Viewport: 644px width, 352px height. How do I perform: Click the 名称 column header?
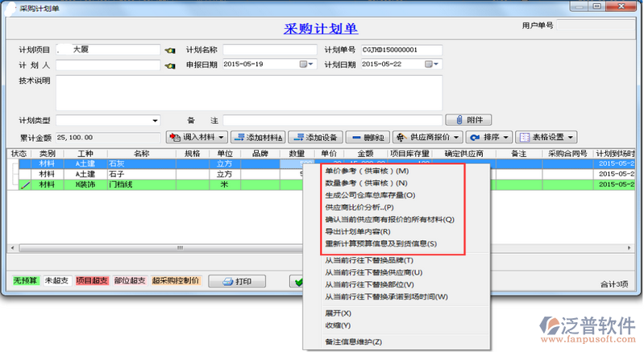(x=141, y=154)
